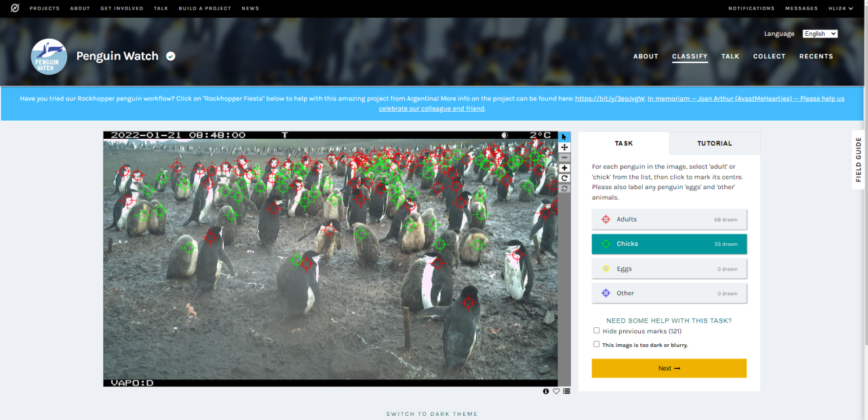Image resolution: width=868 pixels, height=420 pixels.
Task: Open the project Talk board
Action: click(x=730, y=56)
